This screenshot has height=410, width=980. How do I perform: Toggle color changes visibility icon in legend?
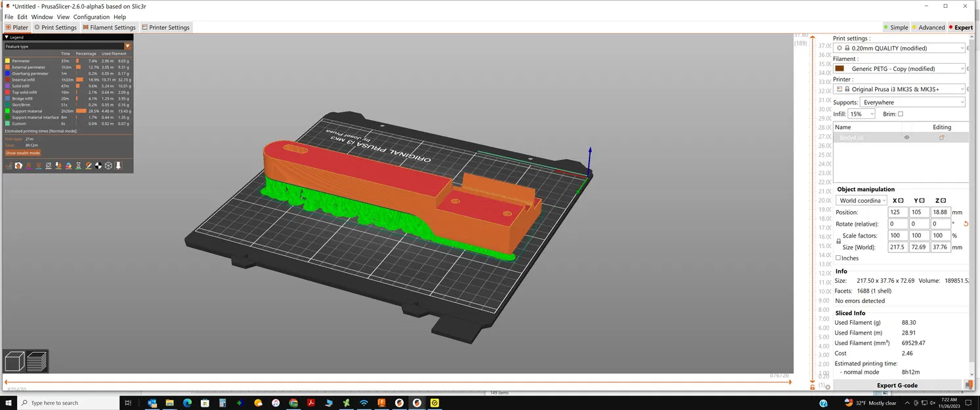68,166
